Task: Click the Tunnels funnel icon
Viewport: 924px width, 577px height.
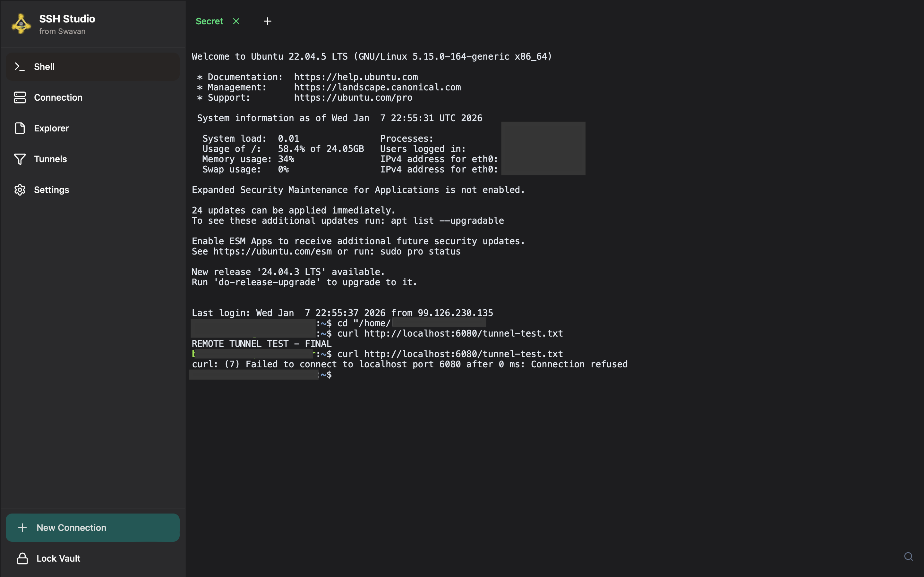Action: [x=20, y=159]
